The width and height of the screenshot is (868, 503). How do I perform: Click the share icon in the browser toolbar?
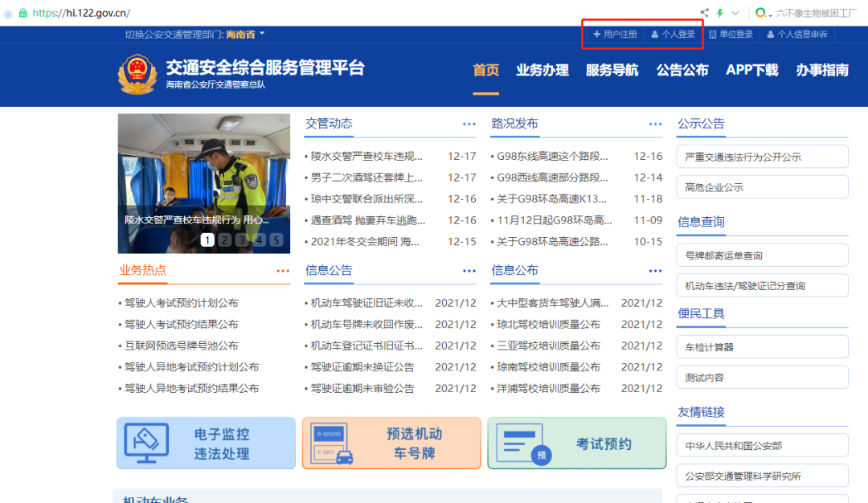[x=703, y=12]
